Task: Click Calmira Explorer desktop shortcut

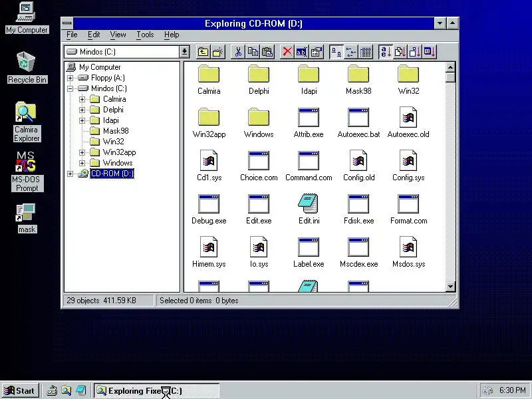Action: (x=27, y=122)
